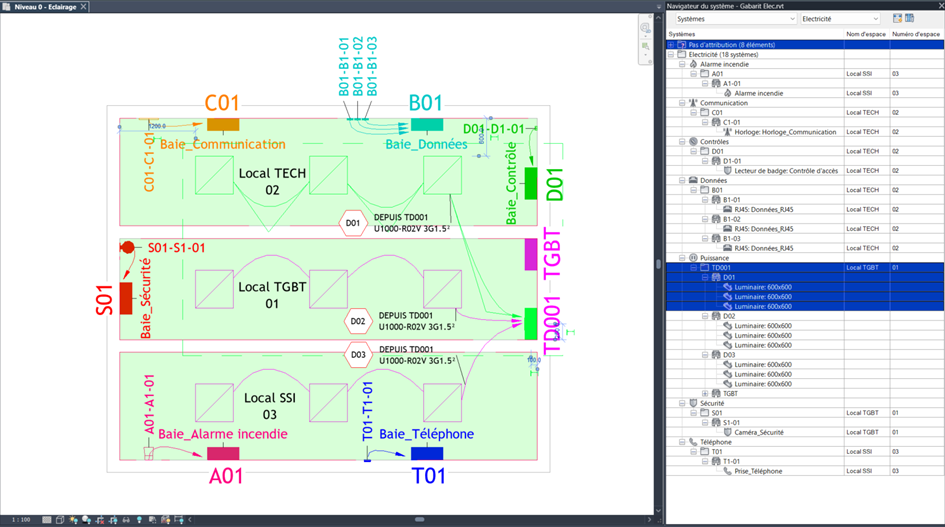The image size is (945, 527).
Task: Open the Electricité discipline dropdown
Action: 840,18
